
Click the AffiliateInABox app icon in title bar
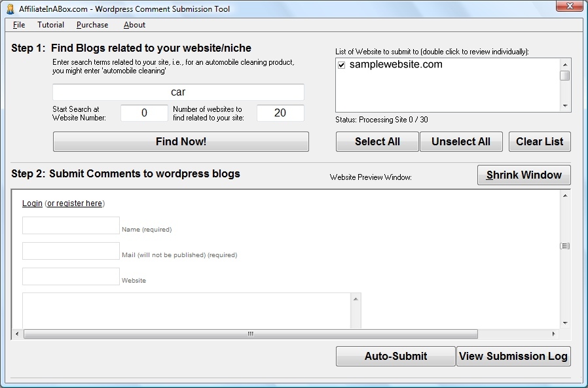click(10, 9)
